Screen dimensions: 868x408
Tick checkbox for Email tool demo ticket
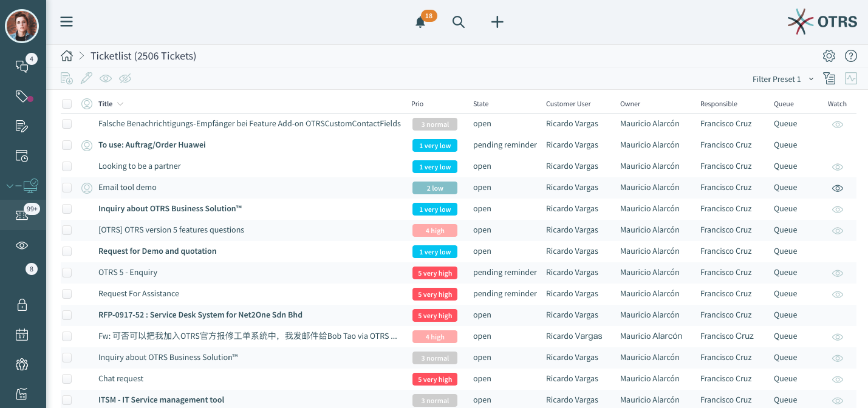[67, 188]
